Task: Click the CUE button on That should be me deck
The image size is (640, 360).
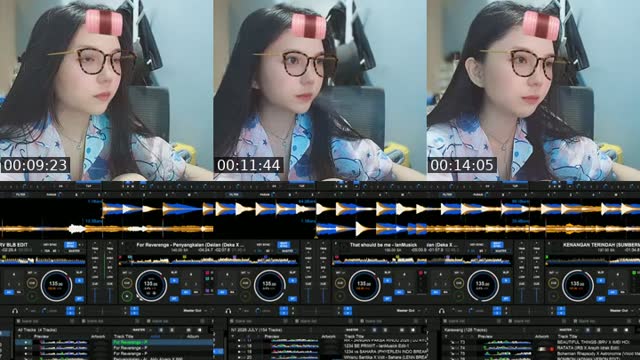Action: (340, 283)
